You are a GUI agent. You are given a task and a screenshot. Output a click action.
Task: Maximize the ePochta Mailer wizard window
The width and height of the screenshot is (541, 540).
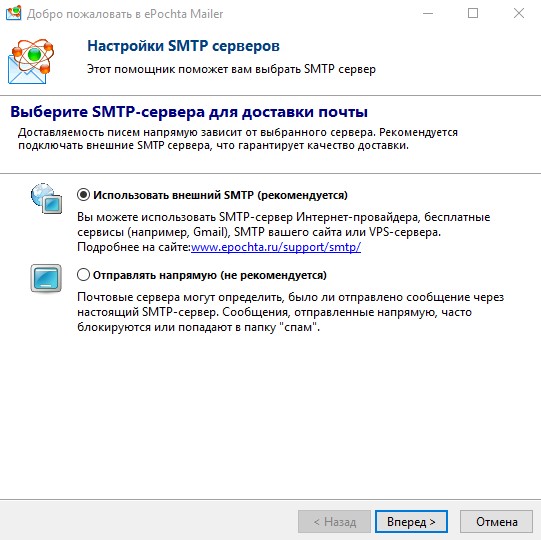473,13
